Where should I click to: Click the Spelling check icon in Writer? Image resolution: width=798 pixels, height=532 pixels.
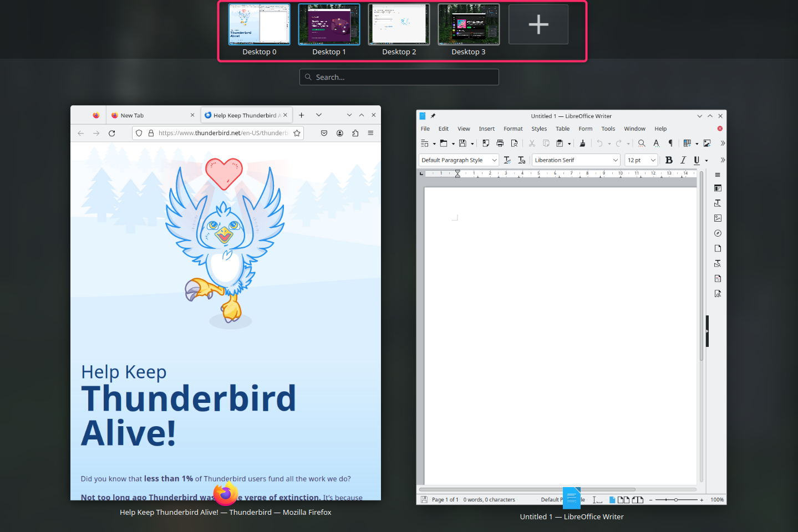(x=656, y=143)
